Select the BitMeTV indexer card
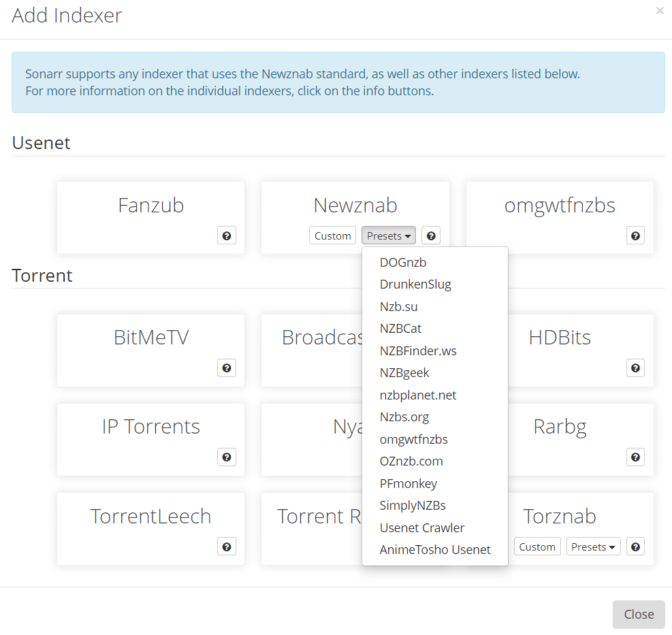The height and width of the screenshot is (635, 672). coord(151,351)
